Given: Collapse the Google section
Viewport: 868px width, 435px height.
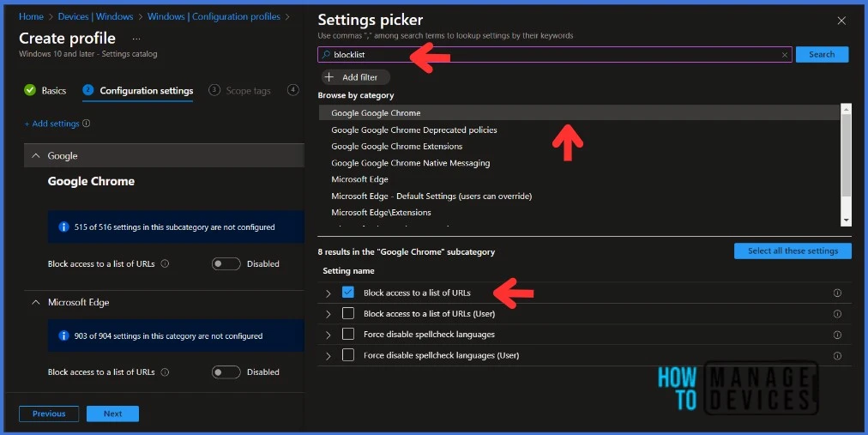Looking at the screenshot, I should pos(36,156).
